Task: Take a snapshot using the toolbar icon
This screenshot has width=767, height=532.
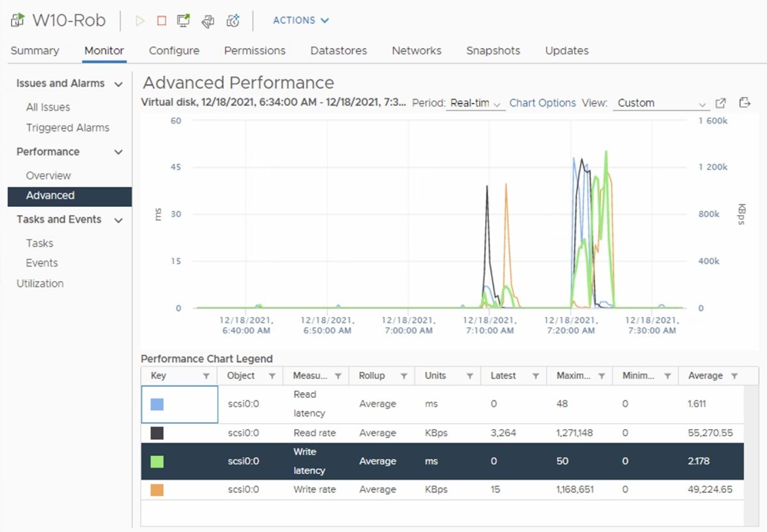Action: click(x=233, y=20)
